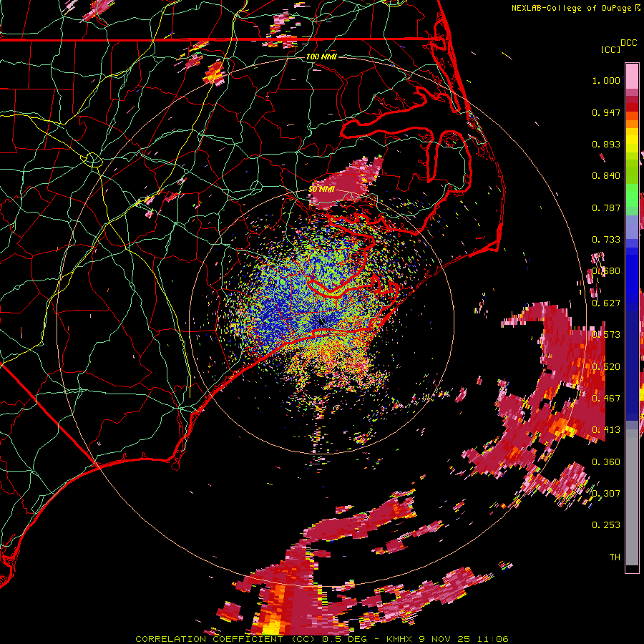Click the 100 NMI range ring label
644x644 pixels.
click(321, 57)
